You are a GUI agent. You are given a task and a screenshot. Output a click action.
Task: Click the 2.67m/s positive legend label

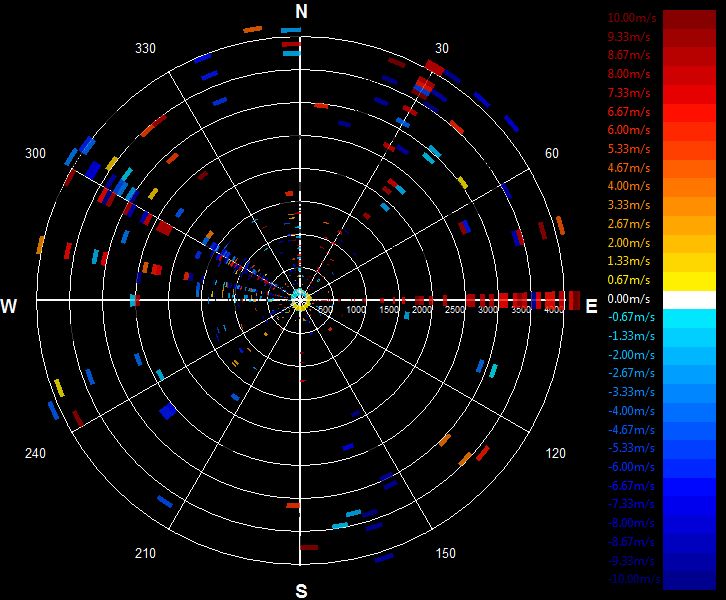coord(629,224)
